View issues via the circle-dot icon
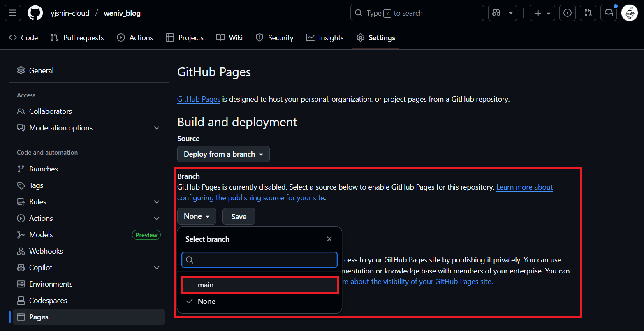Screen dimensions: 644x331 tap(568, 13)
